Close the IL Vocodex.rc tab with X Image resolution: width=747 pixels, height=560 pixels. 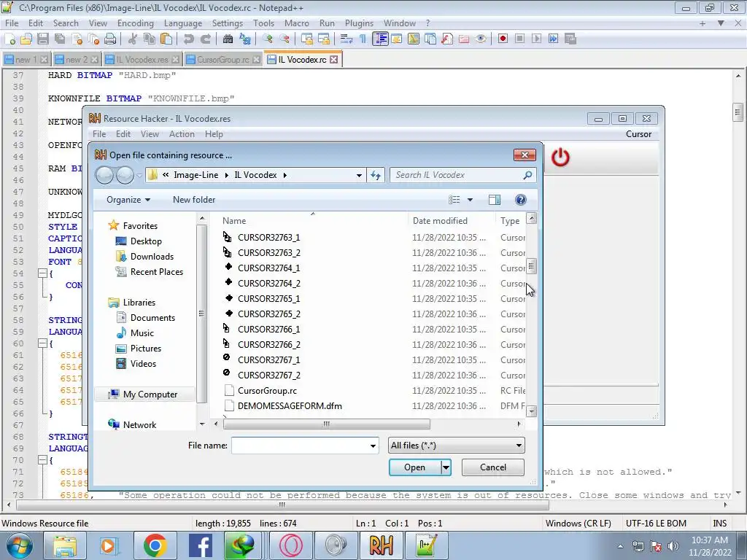point(334,60)
